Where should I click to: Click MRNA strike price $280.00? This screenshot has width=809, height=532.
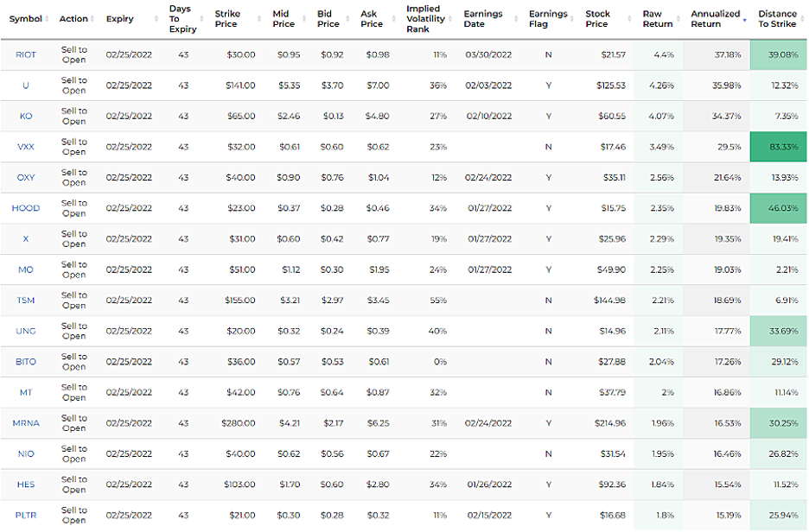[x=239, y=423]
